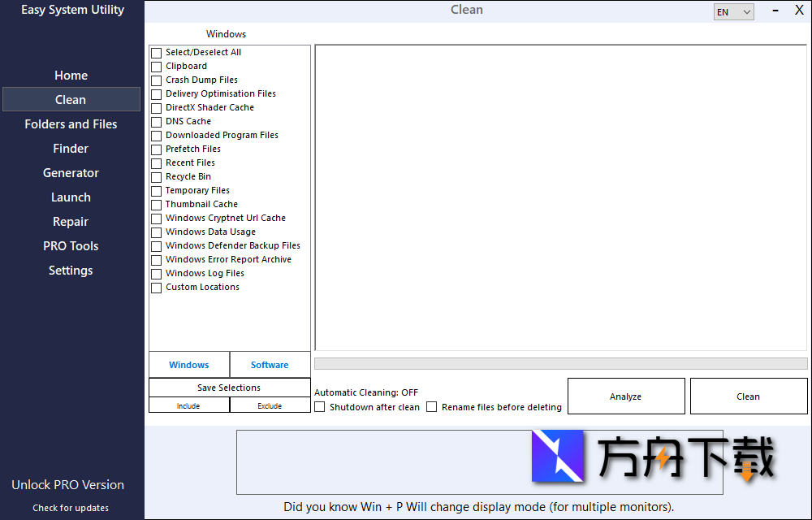Click the Check for updates link

(71, 507)
